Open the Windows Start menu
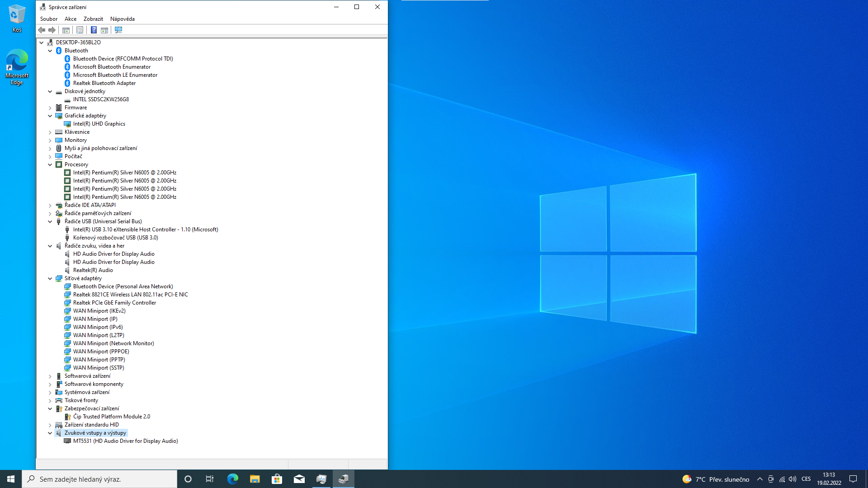The image size is (868, 488). coord(11,479)
